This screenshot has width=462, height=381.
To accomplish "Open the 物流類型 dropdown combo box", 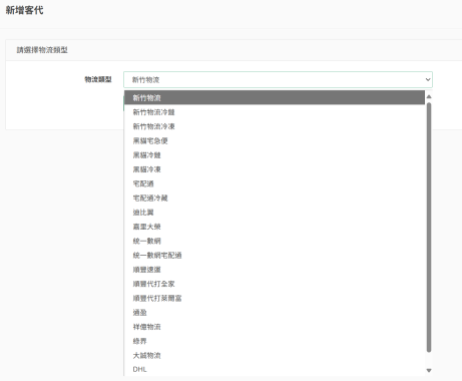I will coord(278,80).
